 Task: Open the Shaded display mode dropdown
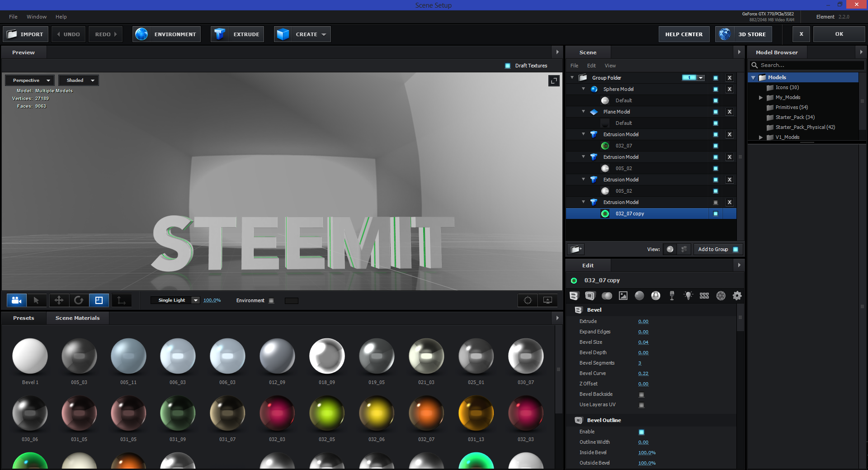(79, 81)
